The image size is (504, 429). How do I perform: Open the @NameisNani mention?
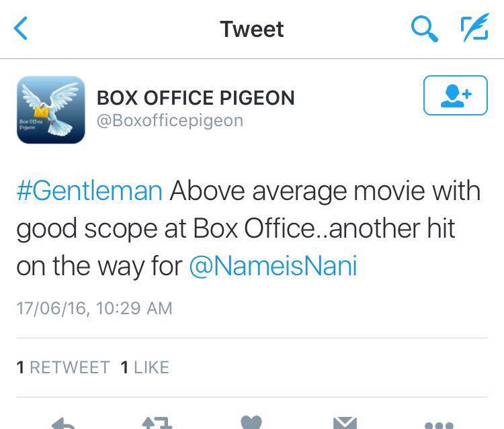tap(273, 266)
